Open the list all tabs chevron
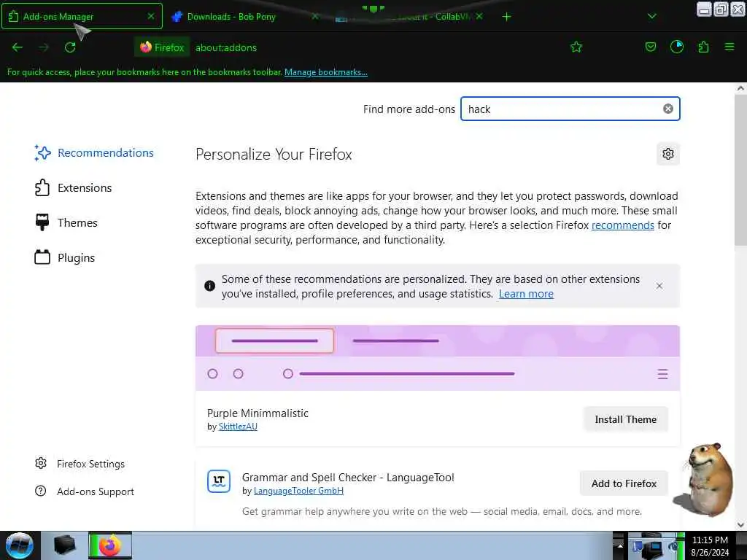The image size is (747, 560). coord(651,16)
